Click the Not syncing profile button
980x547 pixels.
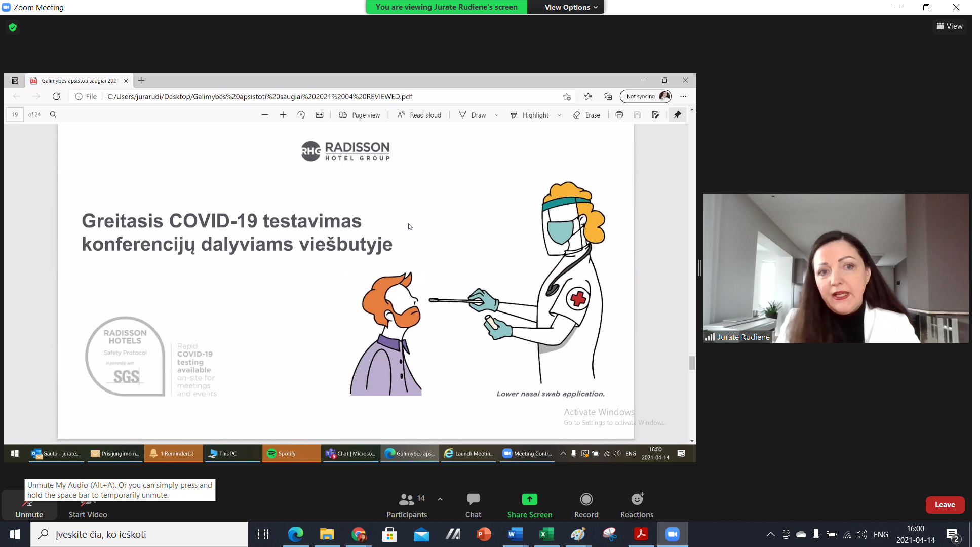coord(646,96)
